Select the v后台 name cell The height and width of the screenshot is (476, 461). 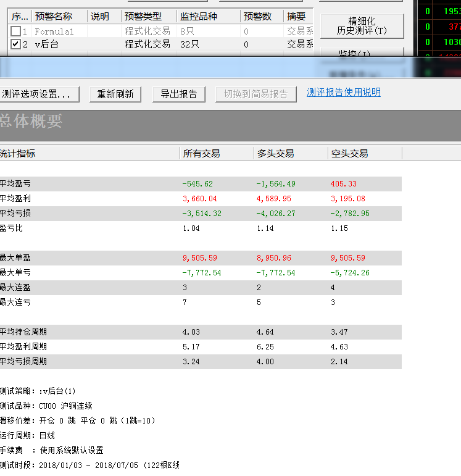click(46, 44)
